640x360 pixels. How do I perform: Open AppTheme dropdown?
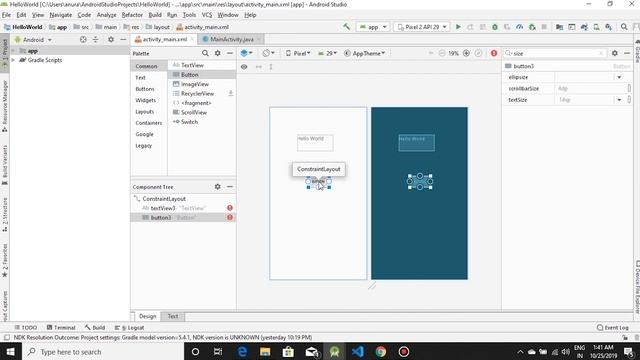click(364, 53)
